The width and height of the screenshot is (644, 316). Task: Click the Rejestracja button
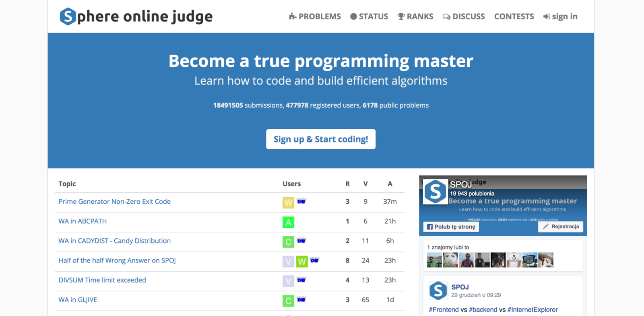(561, 227)
